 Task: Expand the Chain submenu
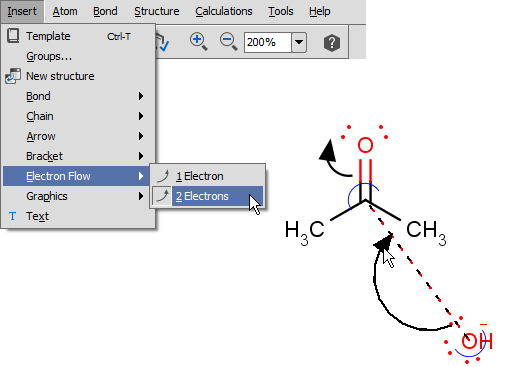coord(79,116)
